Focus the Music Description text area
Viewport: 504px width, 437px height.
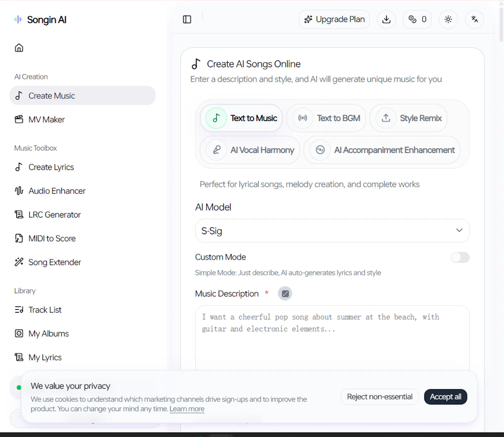pos(332,338)
